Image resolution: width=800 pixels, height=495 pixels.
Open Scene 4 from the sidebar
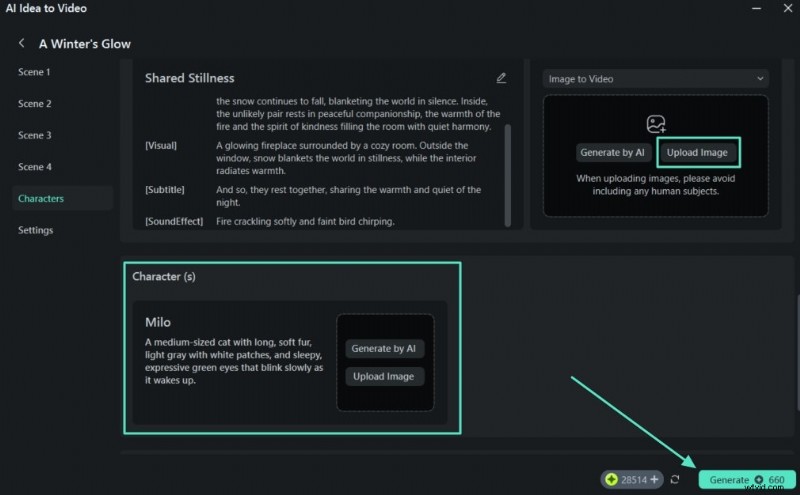34,167
